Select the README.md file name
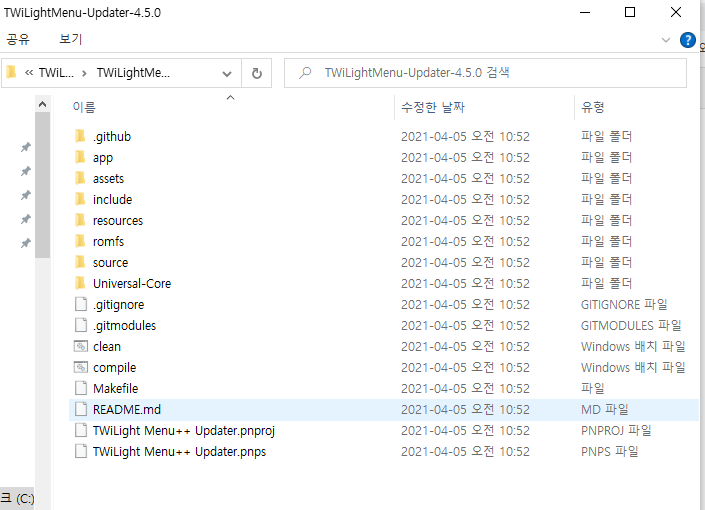705x510 pixels. click(127, 409)
